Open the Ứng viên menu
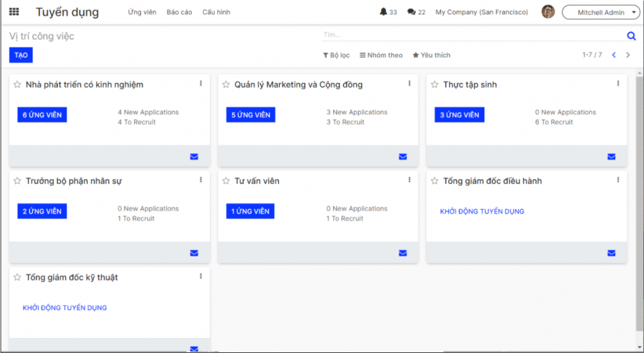Screen dimensions: 644x353 [142, 13]
